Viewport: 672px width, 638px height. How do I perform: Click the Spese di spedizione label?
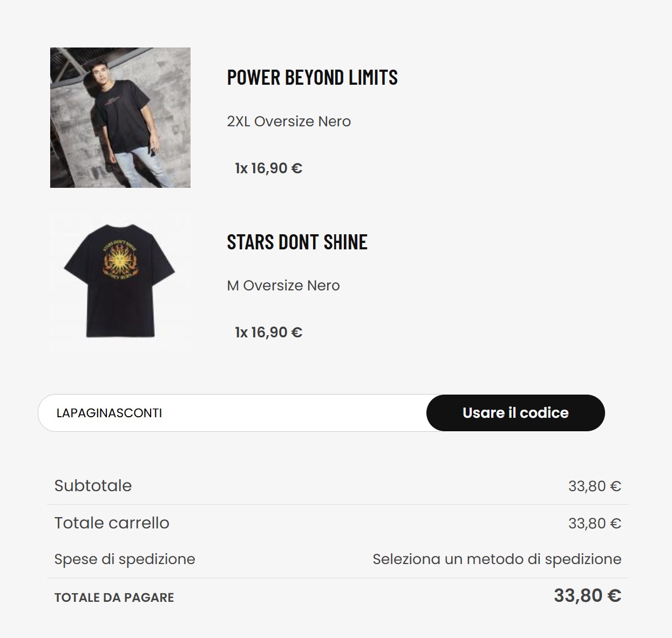(125, 559)
